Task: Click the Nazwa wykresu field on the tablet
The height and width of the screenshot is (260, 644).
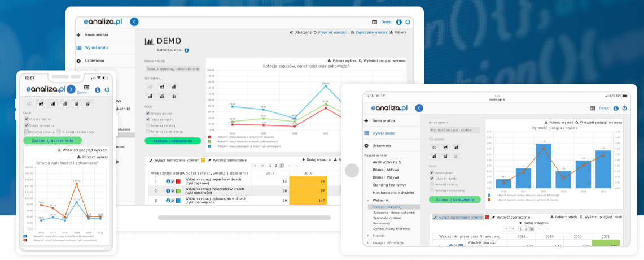Action: click(455, 130)
